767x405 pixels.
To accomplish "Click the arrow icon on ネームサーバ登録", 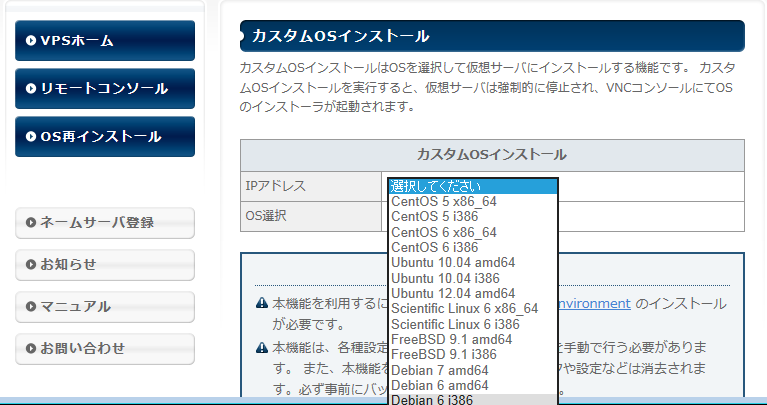I will (x=31, y=223).
